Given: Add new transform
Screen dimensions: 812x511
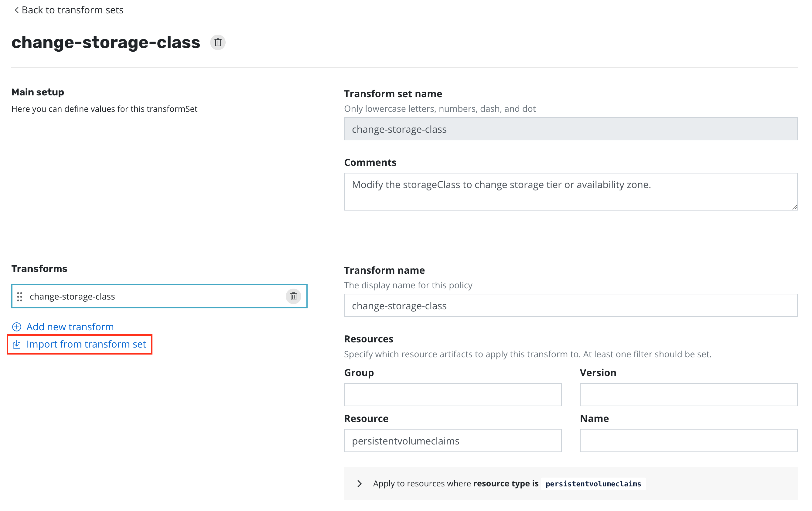Looking at the screenshot, I should 70,327.
